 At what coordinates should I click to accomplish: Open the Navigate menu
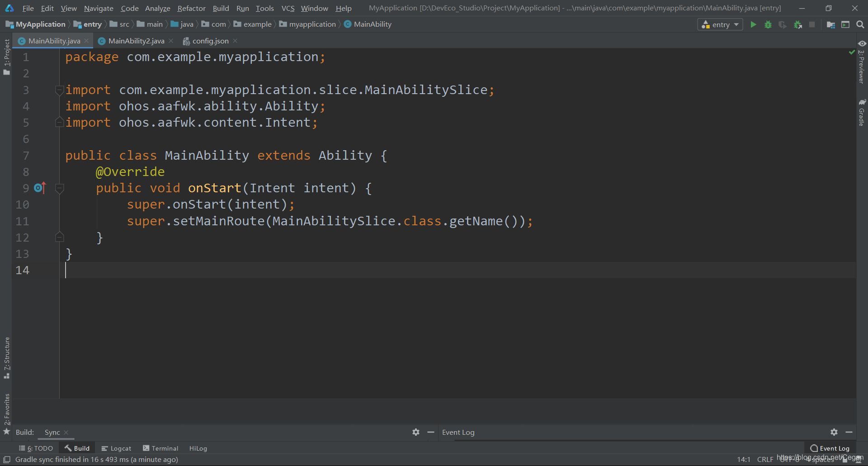(x=99, y=8)
